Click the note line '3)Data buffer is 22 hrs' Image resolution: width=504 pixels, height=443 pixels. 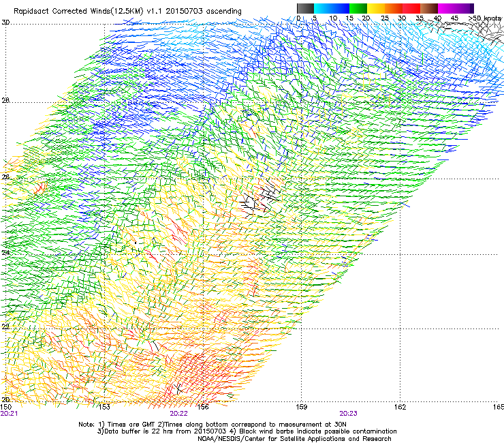point(247,431)
